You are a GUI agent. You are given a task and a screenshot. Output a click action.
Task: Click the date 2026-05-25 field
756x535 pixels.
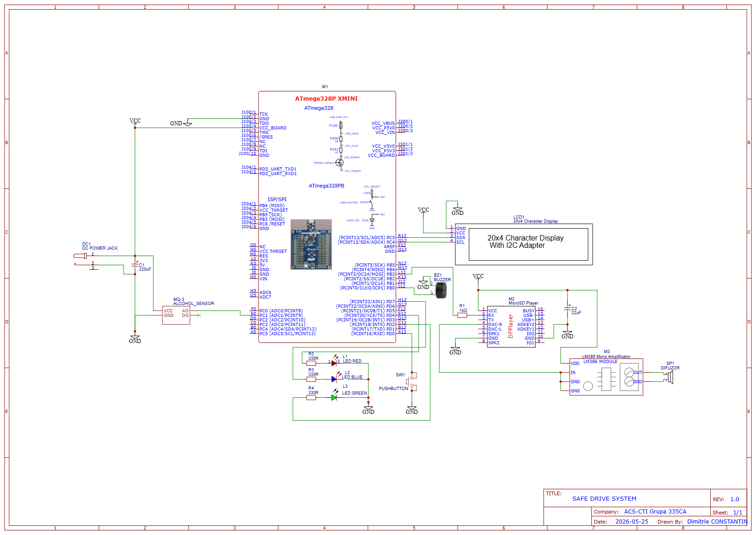pos(632,522)
